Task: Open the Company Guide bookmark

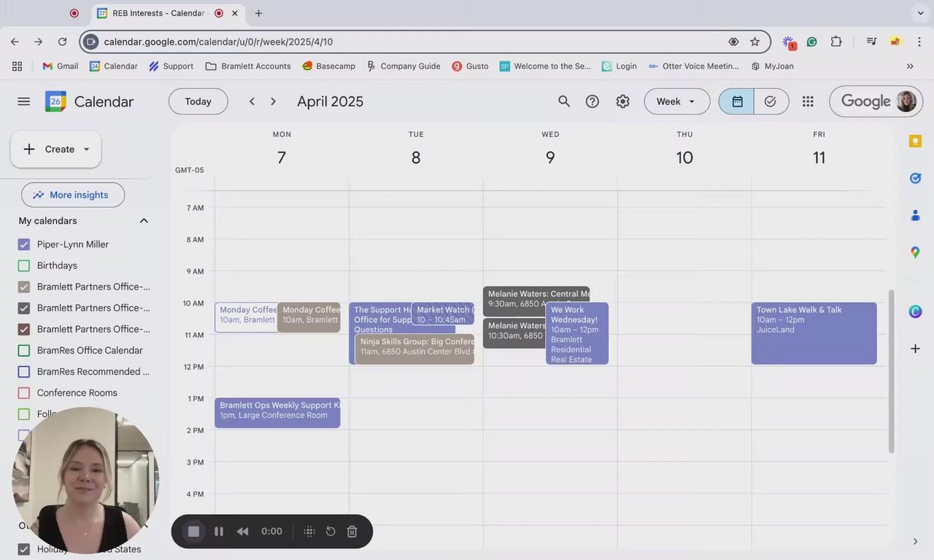Action: click(x=404, y=66)
